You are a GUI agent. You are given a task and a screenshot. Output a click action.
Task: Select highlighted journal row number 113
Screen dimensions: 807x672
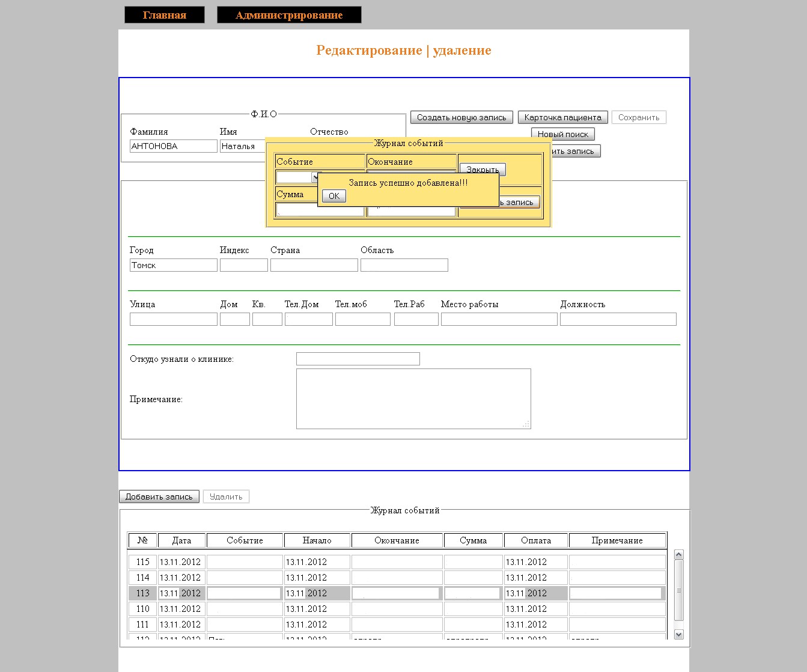coord(397,593)
